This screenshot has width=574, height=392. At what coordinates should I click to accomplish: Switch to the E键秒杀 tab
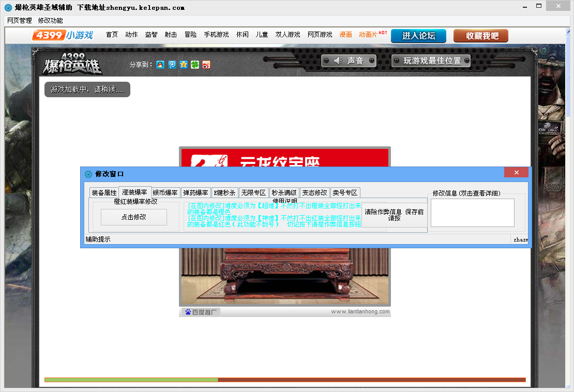coord(224,192)
